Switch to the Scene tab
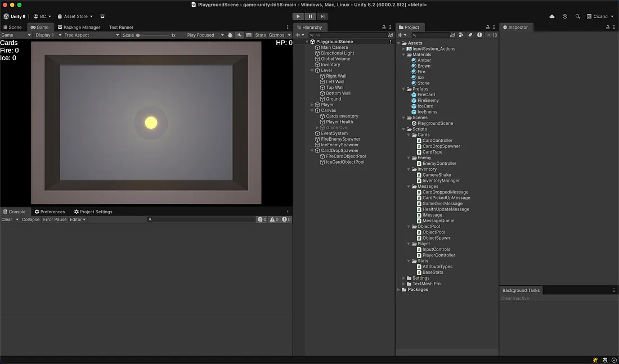 click(x=12, y=27)
